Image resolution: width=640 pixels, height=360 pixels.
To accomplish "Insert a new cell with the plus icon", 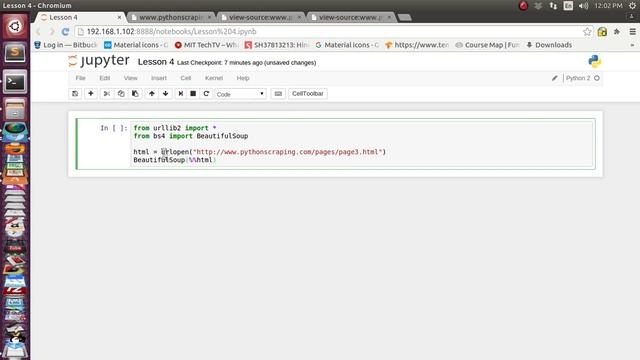I will [x=91, y=93].
